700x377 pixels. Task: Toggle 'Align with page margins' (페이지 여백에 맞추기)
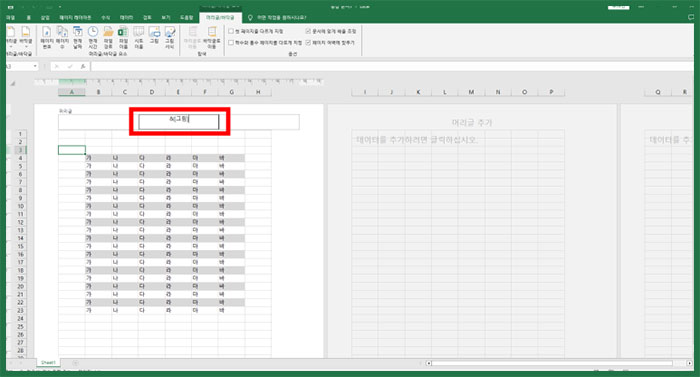coord(308,43)
